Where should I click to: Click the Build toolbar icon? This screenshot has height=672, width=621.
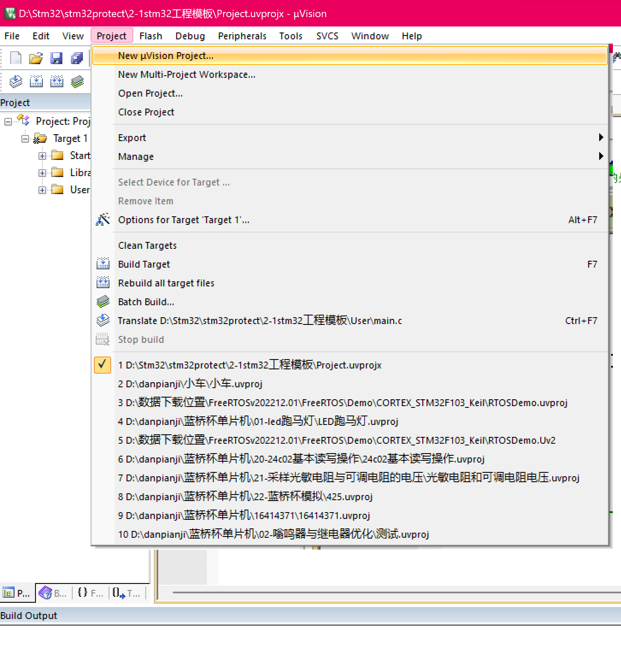(36, 81)
